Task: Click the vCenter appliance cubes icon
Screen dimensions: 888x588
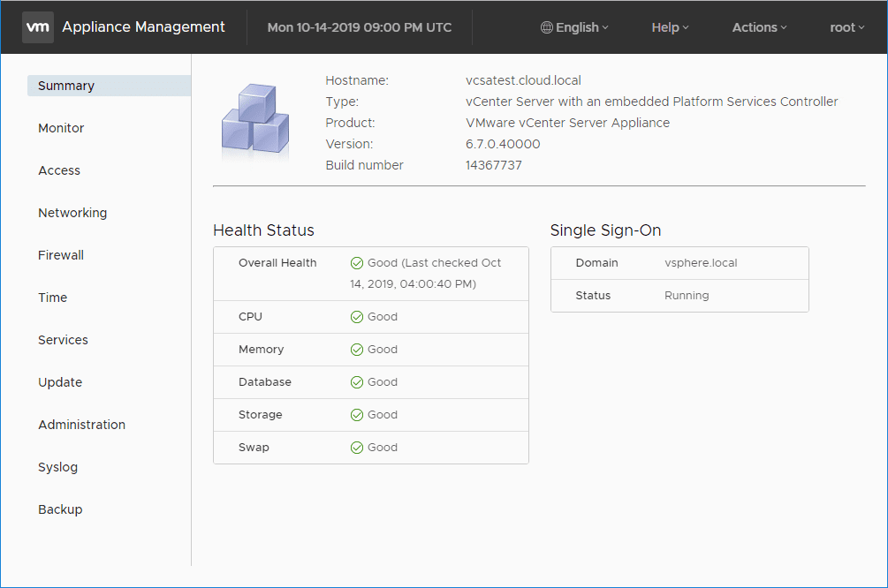Action: [254, 123]
